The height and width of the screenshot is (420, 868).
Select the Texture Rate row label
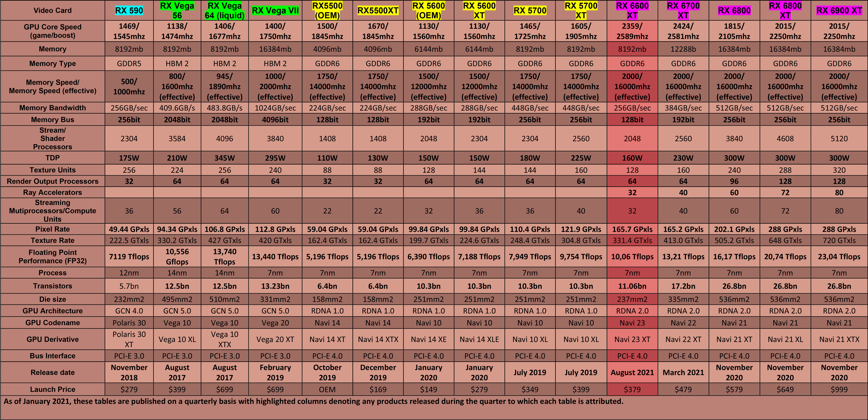tap(53, 240)
